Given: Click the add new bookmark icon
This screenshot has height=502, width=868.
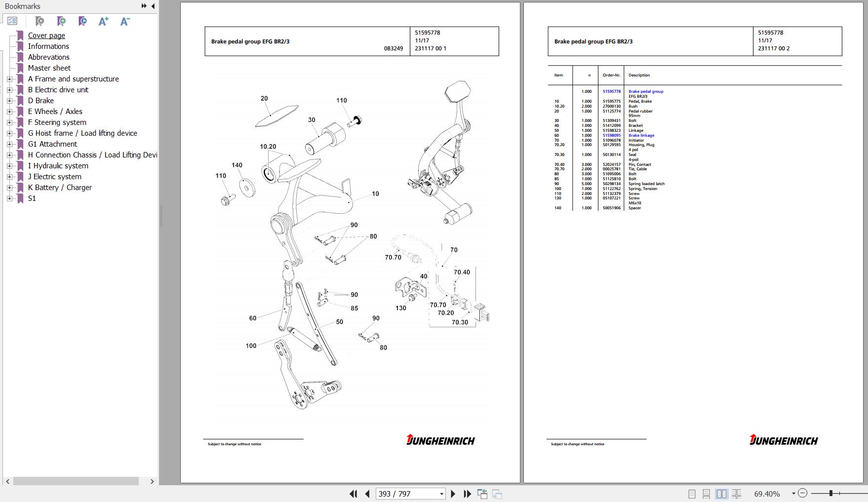Looking at the screenshot, I should [x=61, y=21].
